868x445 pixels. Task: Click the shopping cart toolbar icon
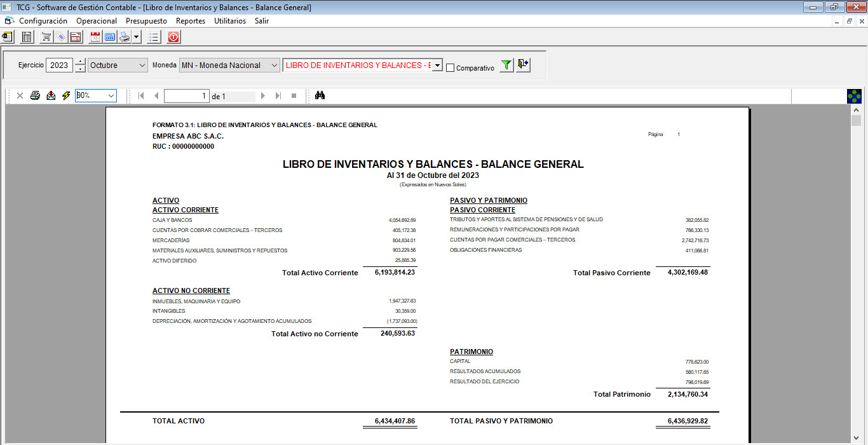(46, 37)
